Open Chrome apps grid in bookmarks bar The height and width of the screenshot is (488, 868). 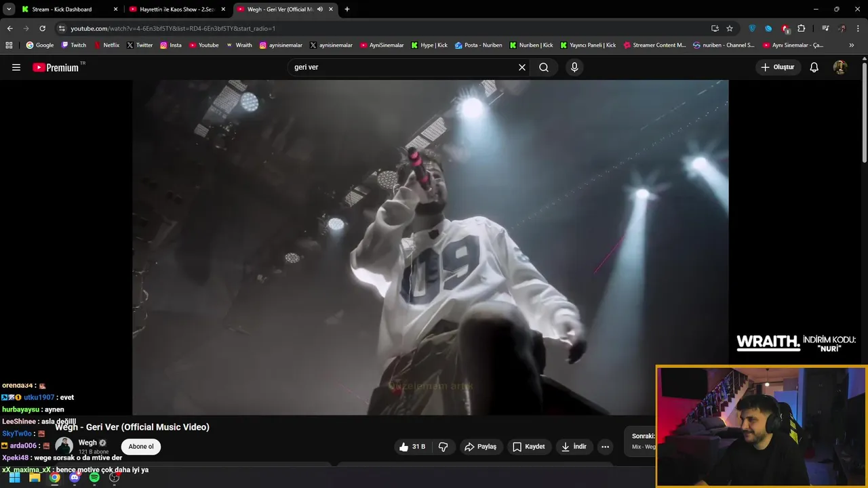[x=9, y=45]
